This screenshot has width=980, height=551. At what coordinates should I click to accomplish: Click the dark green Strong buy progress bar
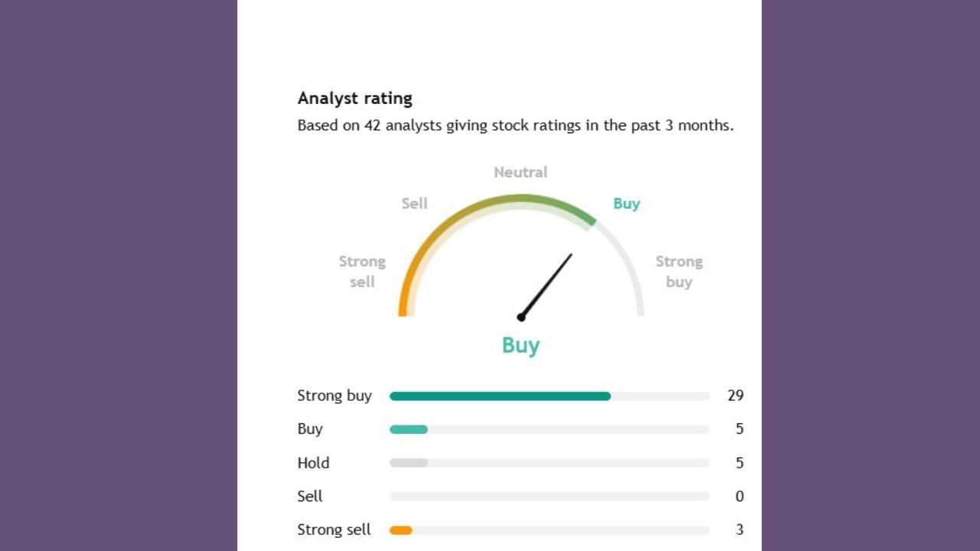(500, 396)
